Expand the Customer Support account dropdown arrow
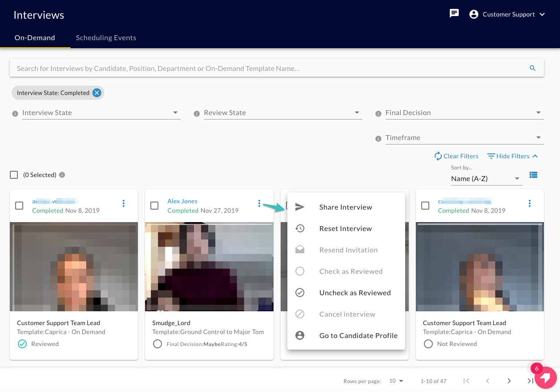Screen dimensions: 560x392 point(542,14)
